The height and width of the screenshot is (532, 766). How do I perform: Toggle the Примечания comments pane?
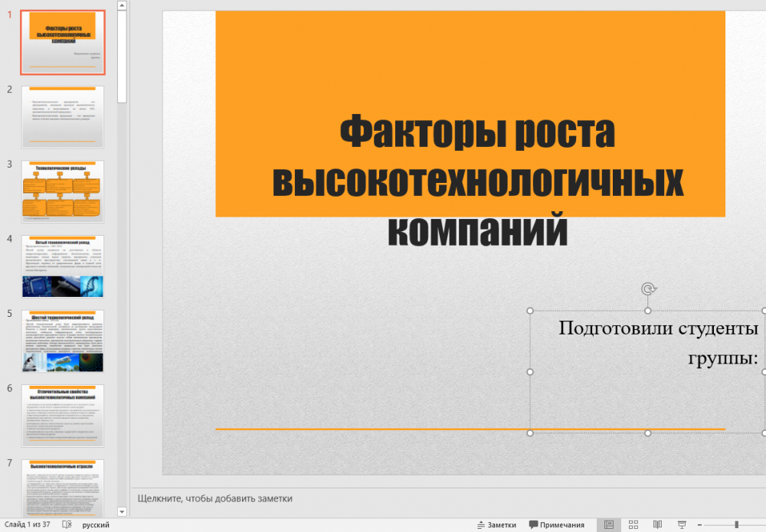556,524
